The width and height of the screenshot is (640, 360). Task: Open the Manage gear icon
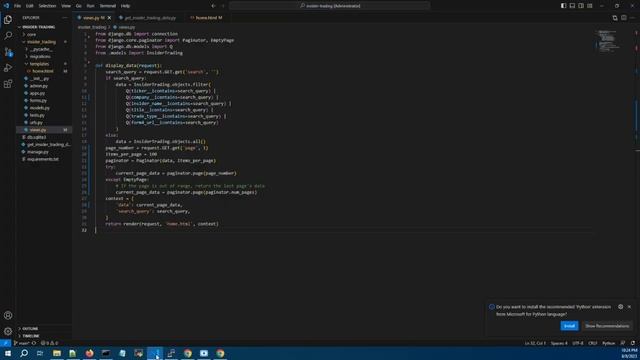coord(8,331)
